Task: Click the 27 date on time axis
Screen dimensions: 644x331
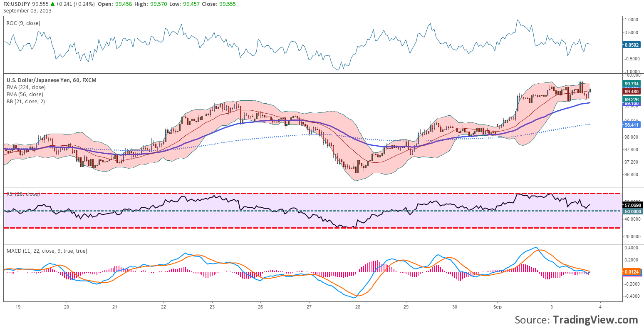Action: (x=309, y=307)
